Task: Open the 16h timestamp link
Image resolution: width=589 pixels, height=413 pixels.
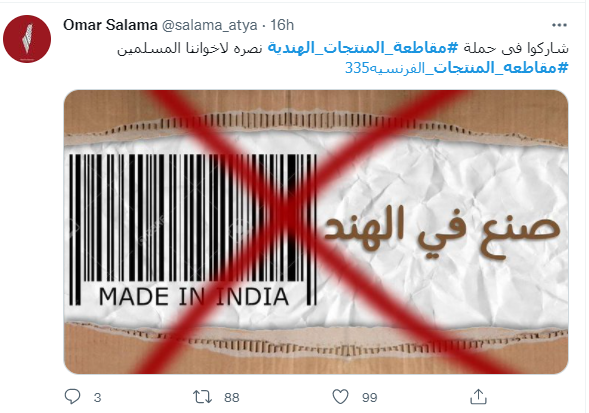Action: [x=282, y=25]
